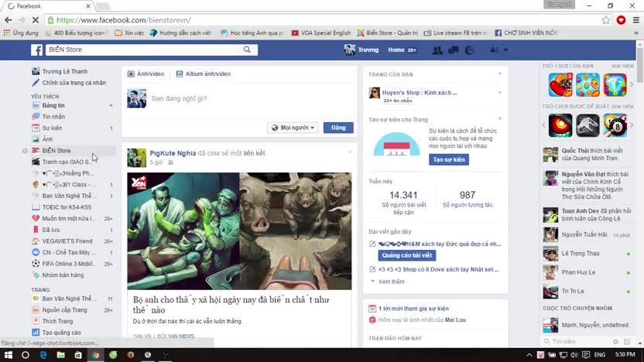644x362 pixels.
Task: Click Quảng cáo bài viết button
Action: click(406, 255)
